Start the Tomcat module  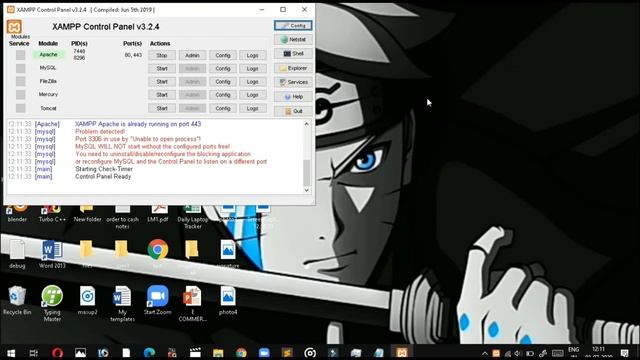coord(162,108)
